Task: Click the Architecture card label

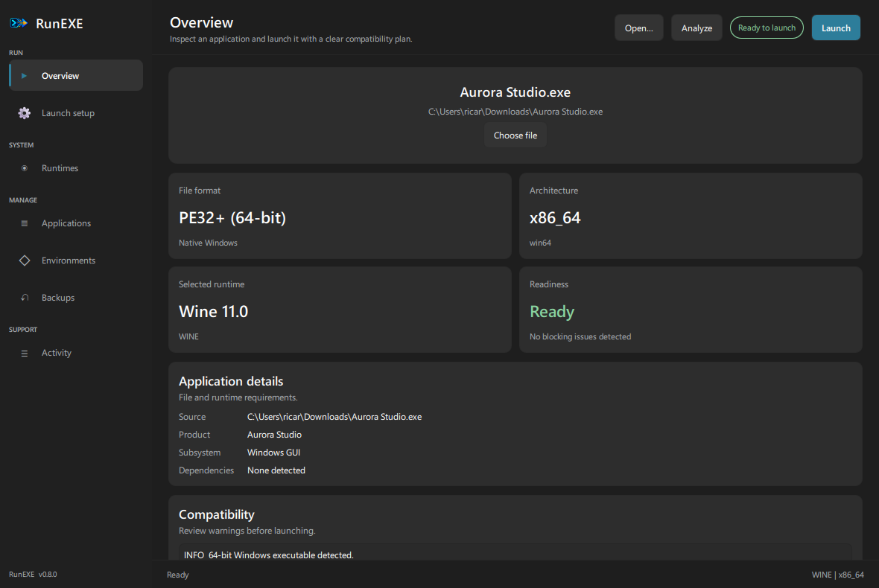Action: pos(554,191)
